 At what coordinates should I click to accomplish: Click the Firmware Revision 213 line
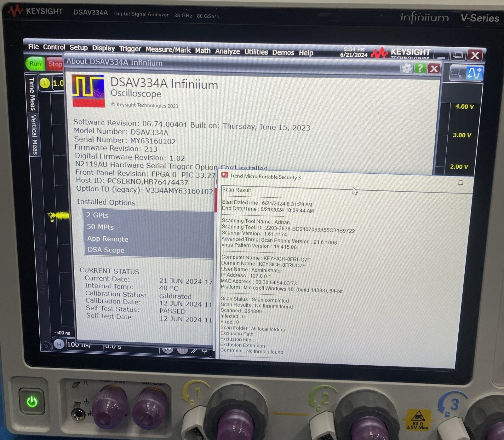(x=116, y=148)
